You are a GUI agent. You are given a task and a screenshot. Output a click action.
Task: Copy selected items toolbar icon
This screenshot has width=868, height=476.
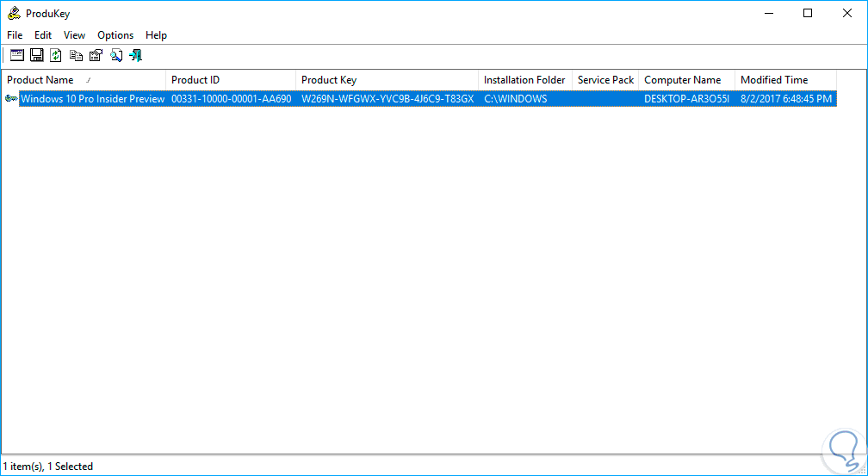[x=76, y=55]
